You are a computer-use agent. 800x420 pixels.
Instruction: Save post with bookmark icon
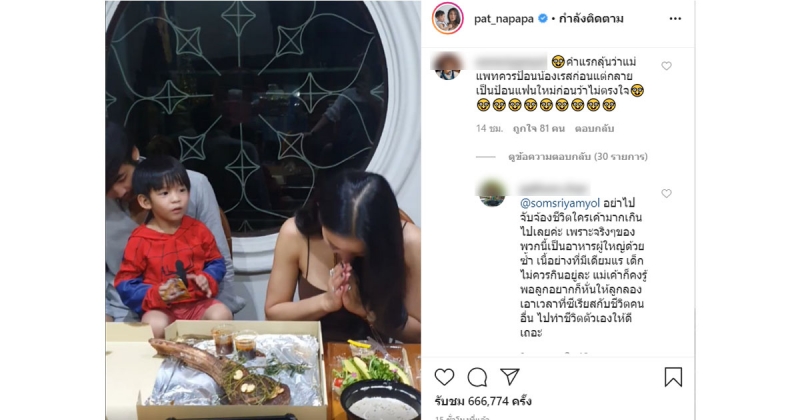673,377
